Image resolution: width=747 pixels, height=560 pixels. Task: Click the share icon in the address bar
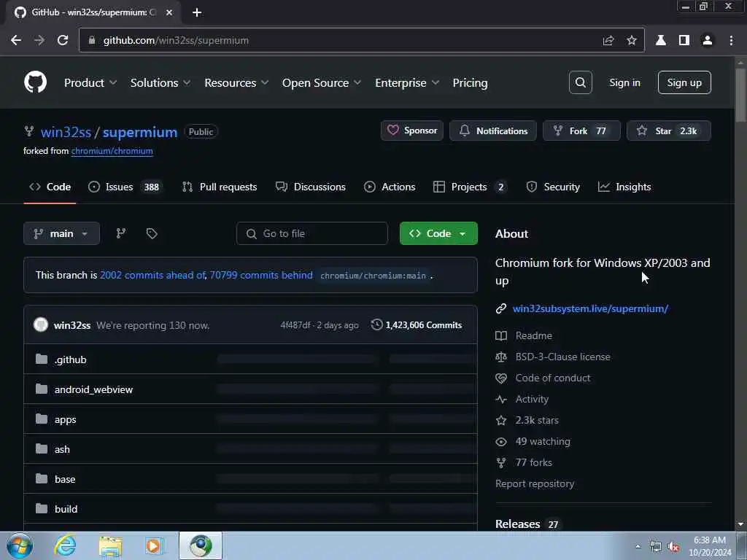tap(608, 41)
